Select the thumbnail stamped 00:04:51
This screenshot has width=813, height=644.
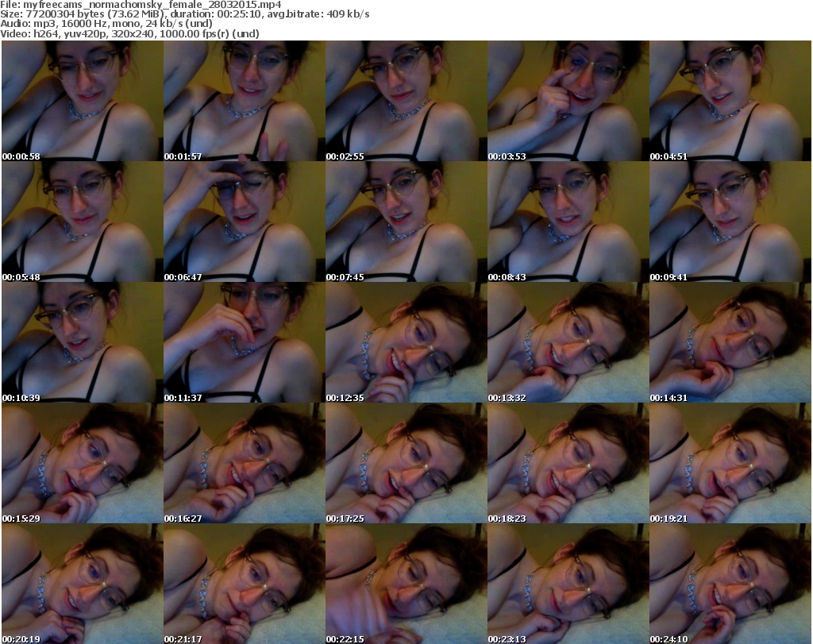click(730, 101)
